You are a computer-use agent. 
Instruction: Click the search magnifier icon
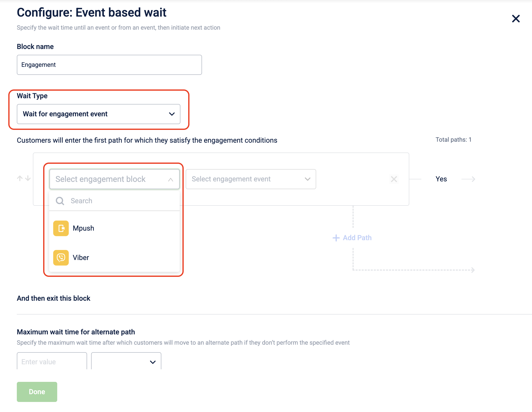click(60, 201)
